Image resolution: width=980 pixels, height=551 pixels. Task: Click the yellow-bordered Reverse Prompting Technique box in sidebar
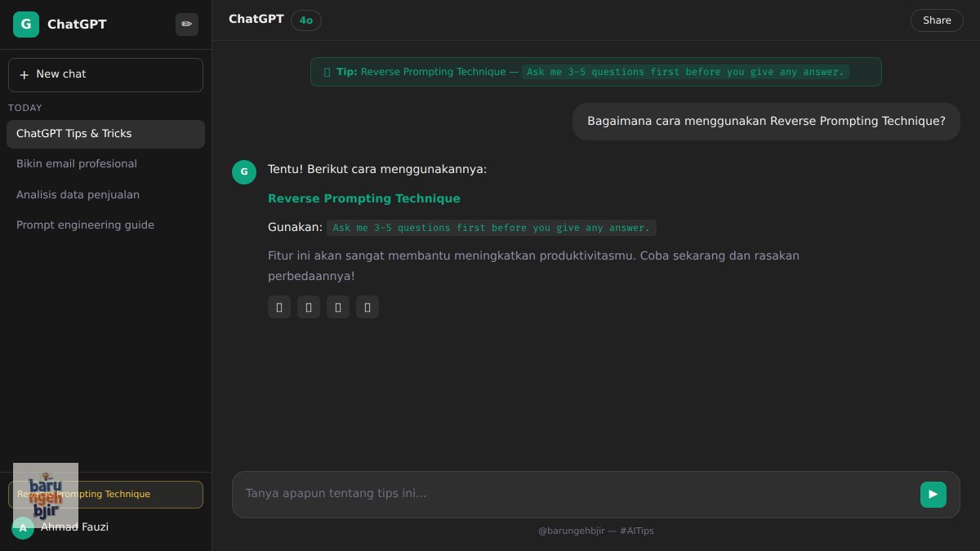coord(105,495)
